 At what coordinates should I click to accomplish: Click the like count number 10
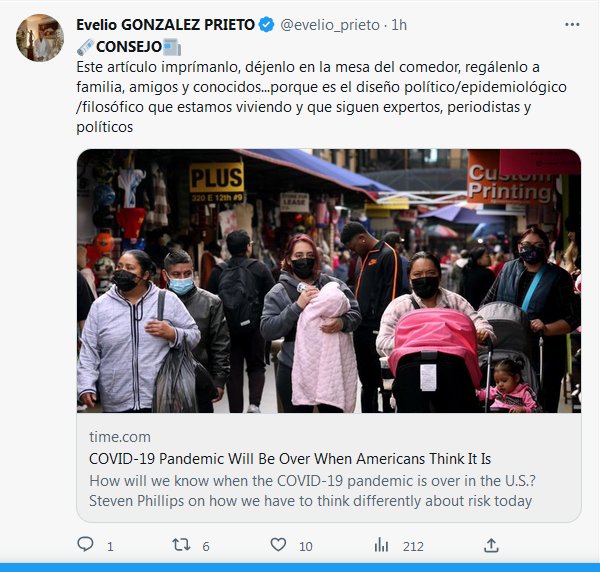(x=306, y=546)
